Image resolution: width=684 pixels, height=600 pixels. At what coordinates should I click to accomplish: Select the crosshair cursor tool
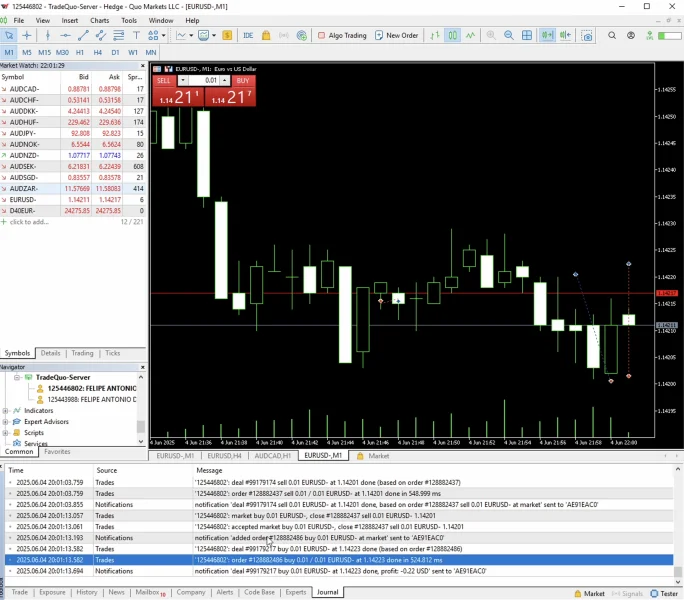pos(27,35)
